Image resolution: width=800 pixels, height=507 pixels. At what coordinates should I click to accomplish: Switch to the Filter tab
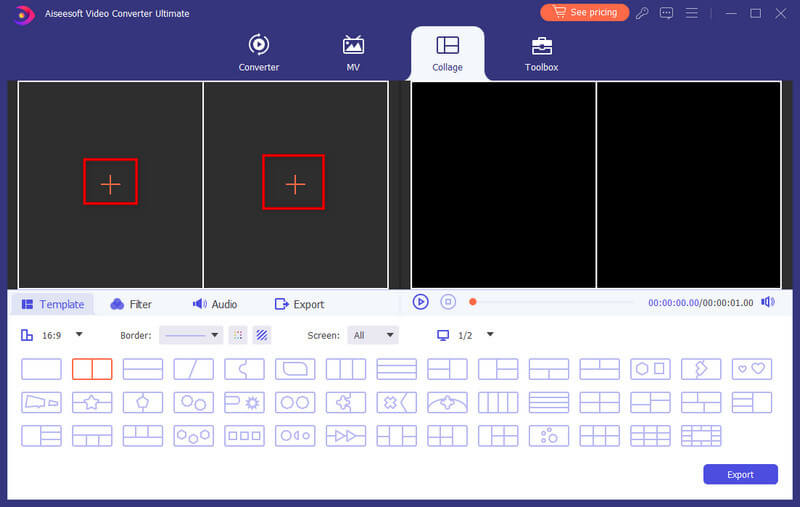pos(131,305)
